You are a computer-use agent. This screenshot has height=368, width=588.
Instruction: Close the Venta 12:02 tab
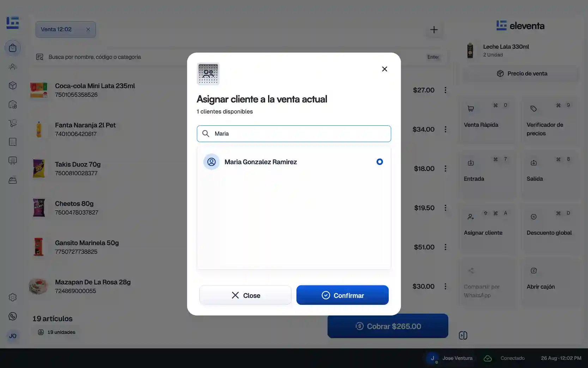(88, 29)
